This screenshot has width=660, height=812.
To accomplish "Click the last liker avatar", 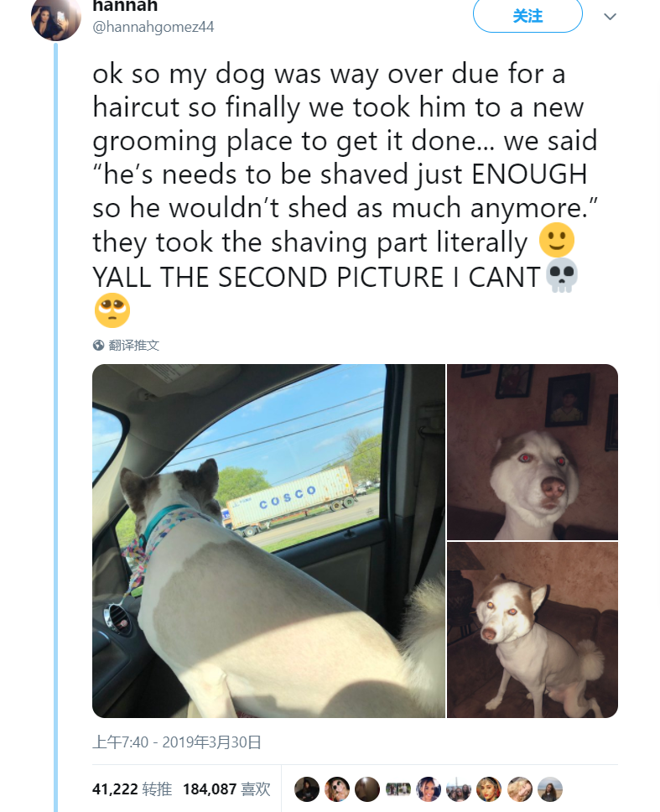I will [x=550, y=789].
